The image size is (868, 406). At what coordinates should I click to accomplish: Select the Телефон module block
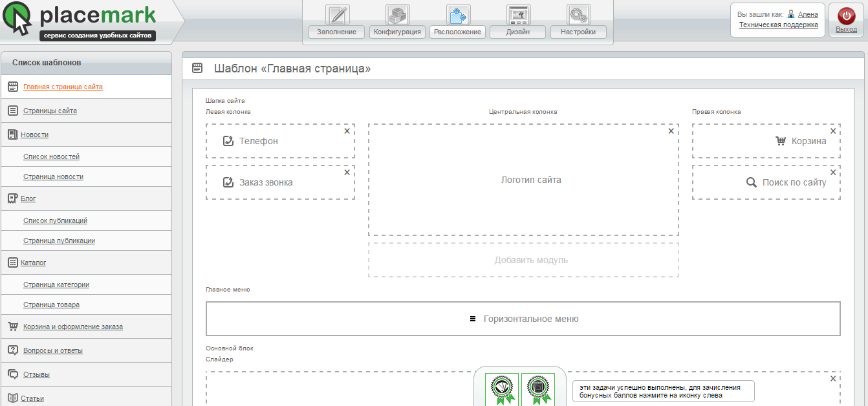(280, 141)
